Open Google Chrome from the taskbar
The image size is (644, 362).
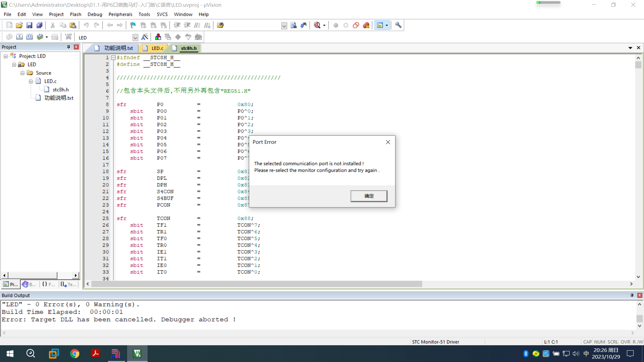click(74, 354)
